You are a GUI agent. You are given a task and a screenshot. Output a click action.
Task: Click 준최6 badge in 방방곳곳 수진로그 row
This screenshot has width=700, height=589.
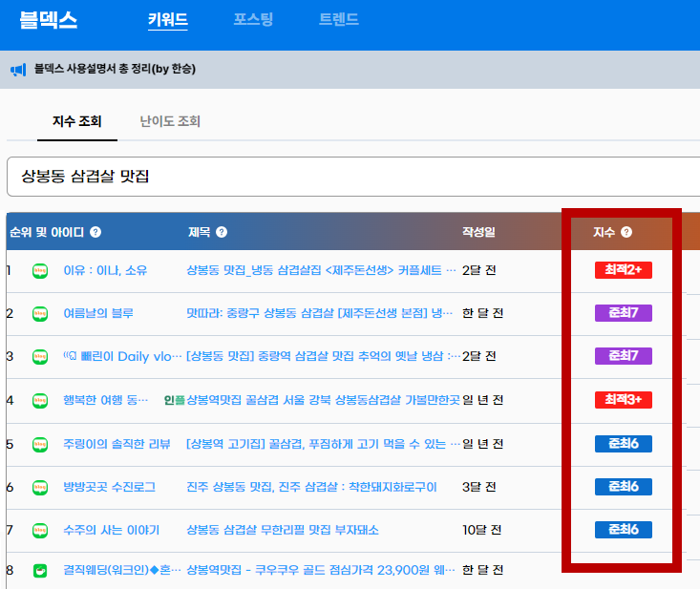(x=624, y=486)
